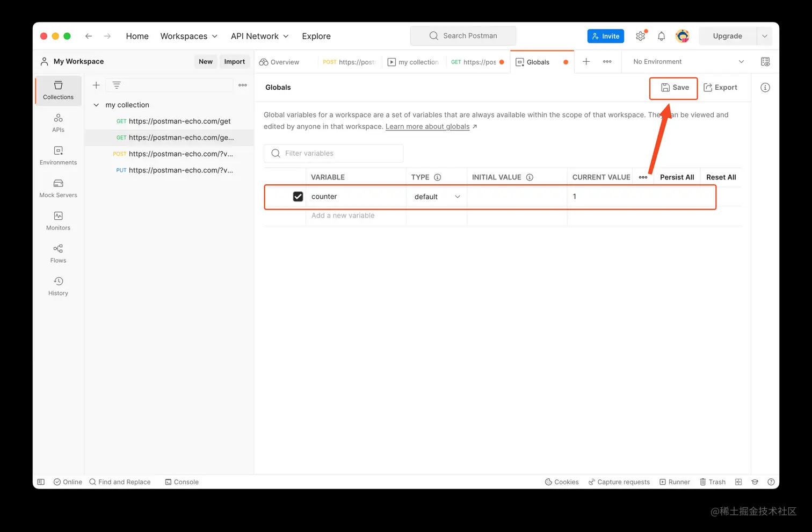Focus the Search Postman field
Viewport: 812px width, 532px height.
[463, 36]
